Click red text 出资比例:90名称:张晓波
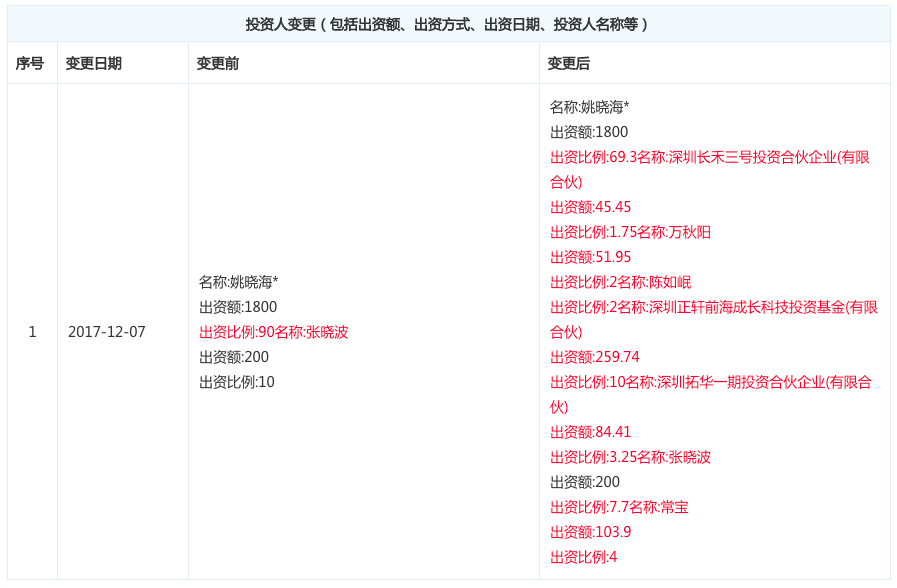897x588 pixels. (x=273, y=332)
